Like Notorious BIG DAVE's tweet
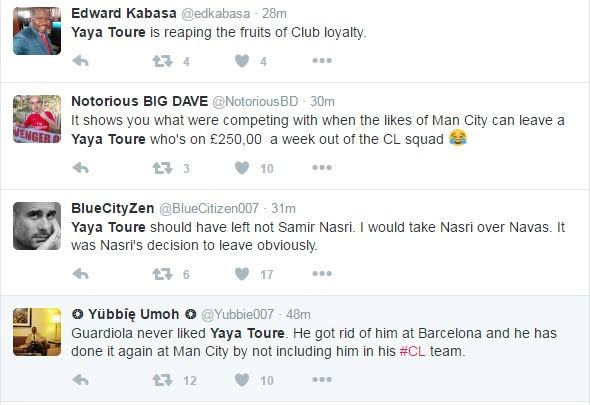The image size is (590, 405). [x=242, y=168]
